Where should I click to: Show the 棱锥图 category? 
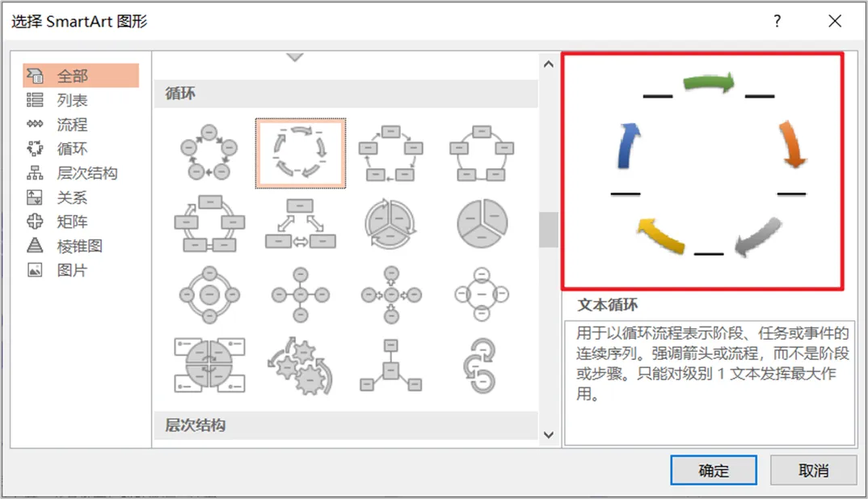coord(81,246)
